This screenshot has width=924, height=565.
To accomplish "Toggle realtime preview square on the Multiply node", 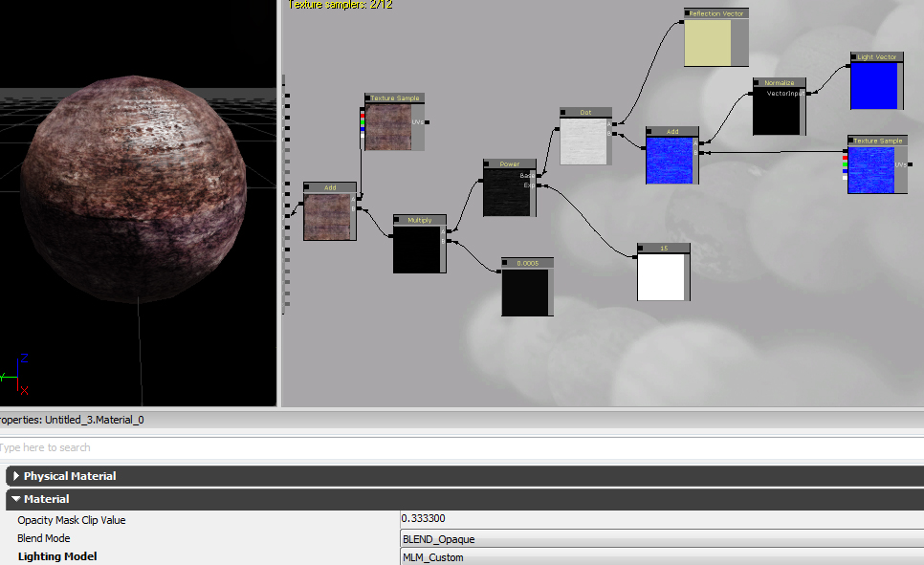I will click(397, 220).
